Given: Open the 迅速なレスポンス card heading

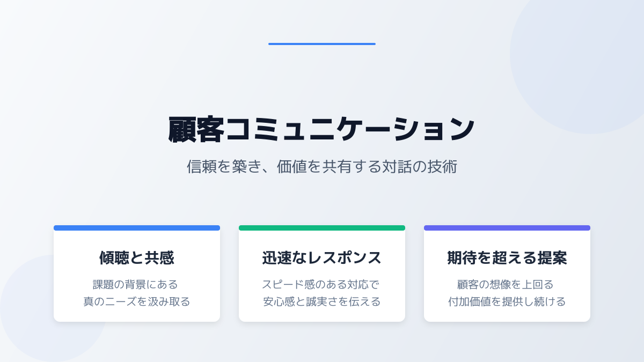Looking at the screenshot, I should pyautogui.click(x=322, y=258).
